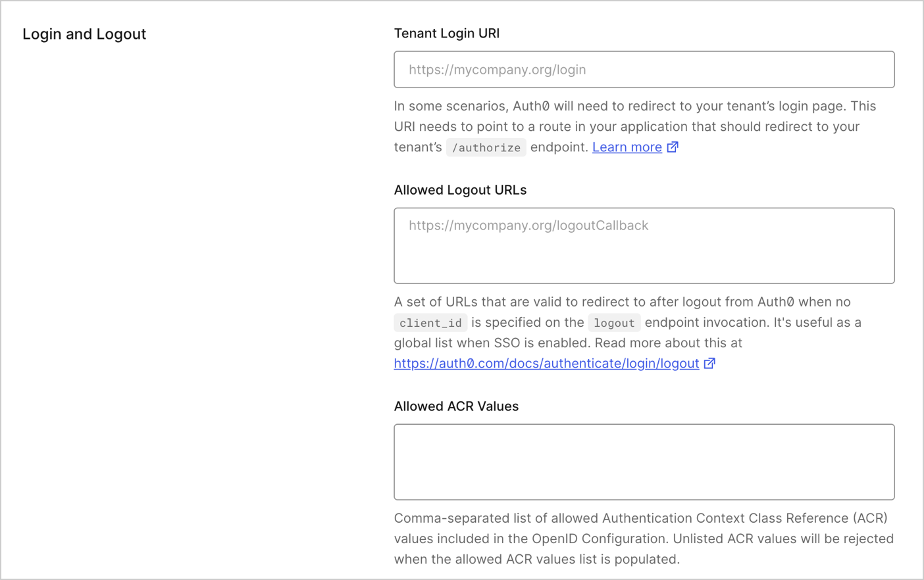
Task: Click the client_id code badge
Action: coord(430,322)
